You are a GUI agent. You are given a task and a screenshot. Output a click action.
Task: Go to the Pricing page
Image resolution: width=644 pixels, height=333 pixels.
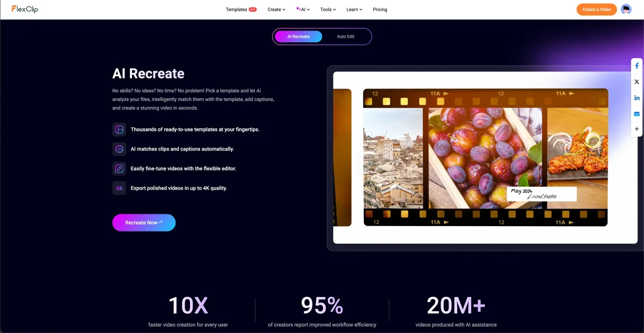[380, 9]
